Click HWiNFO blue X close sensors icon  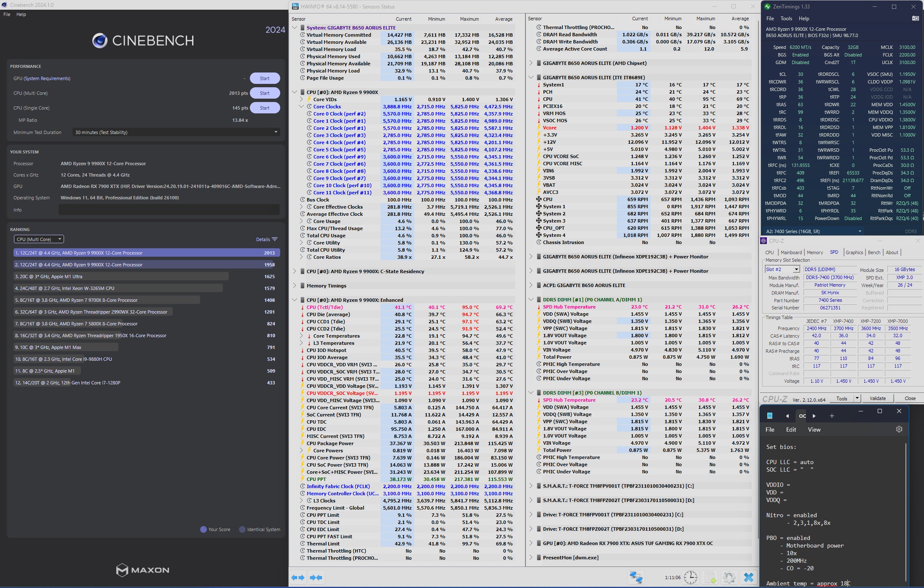pos(749,577)
